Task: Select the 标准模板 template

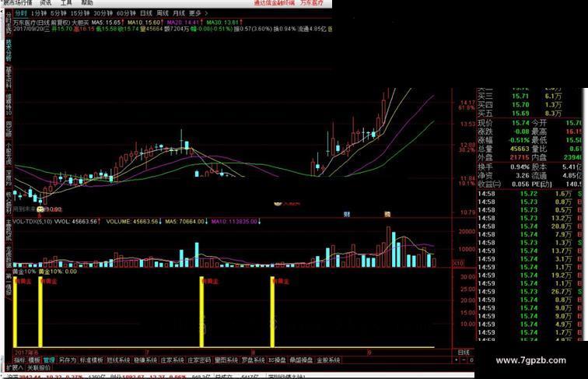Action: (x=92, y=360)
